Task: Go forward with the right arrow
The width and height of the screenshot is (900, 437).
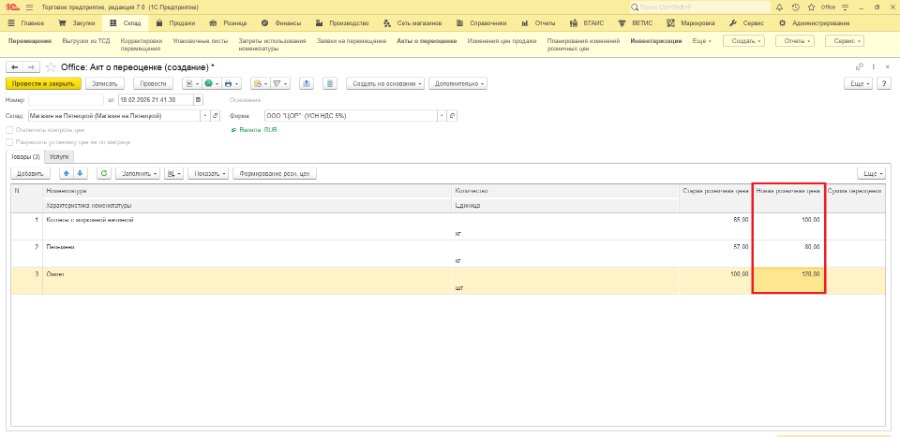Action: [x=31, y=67]
